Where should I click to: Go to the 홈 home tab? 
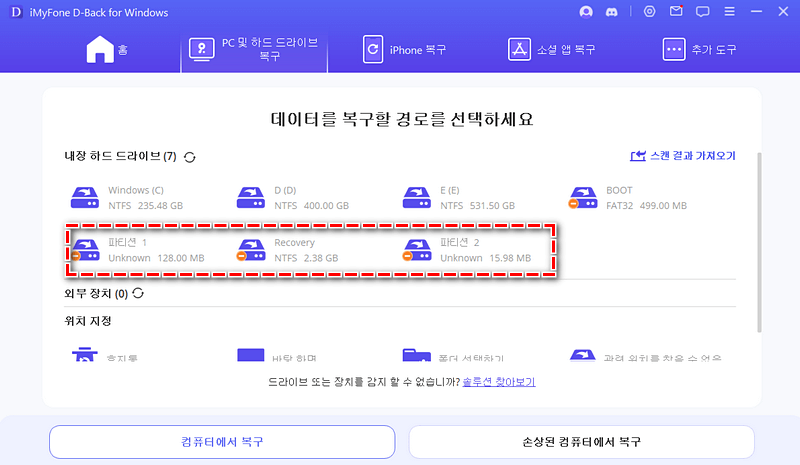(x=107, y=50)
